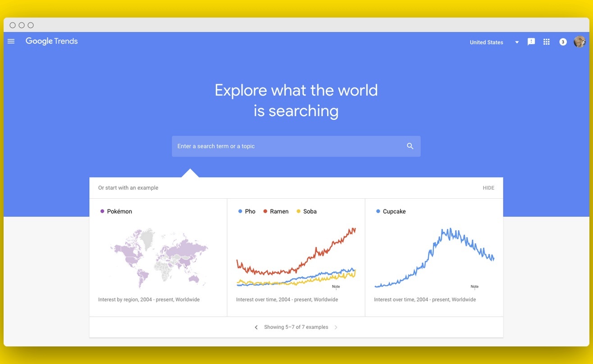Open the Pho, Ramen, Soba example chart
This screenshot has height=364, width=593.
(296, 258)
